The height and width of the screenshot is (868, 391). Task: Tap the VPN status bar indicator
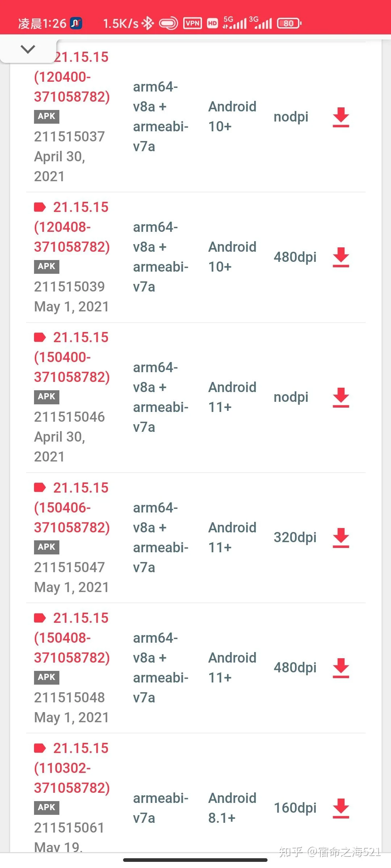pos(193,24)
